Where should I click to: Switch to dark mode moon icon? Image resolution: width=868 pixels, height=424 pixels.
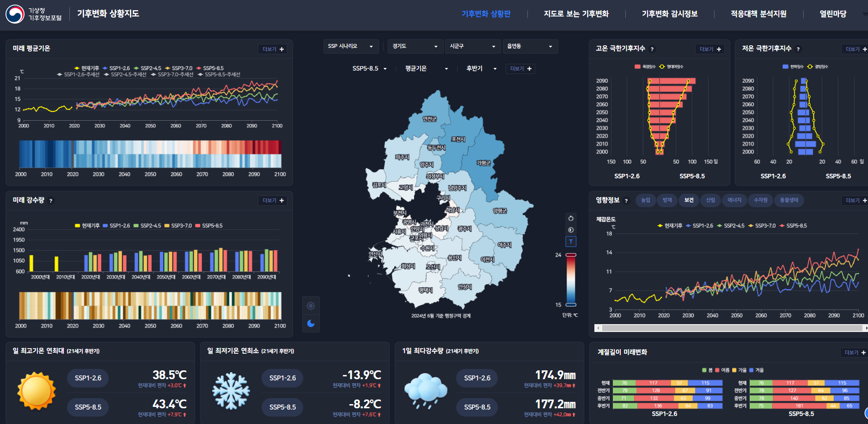[311, 323]
